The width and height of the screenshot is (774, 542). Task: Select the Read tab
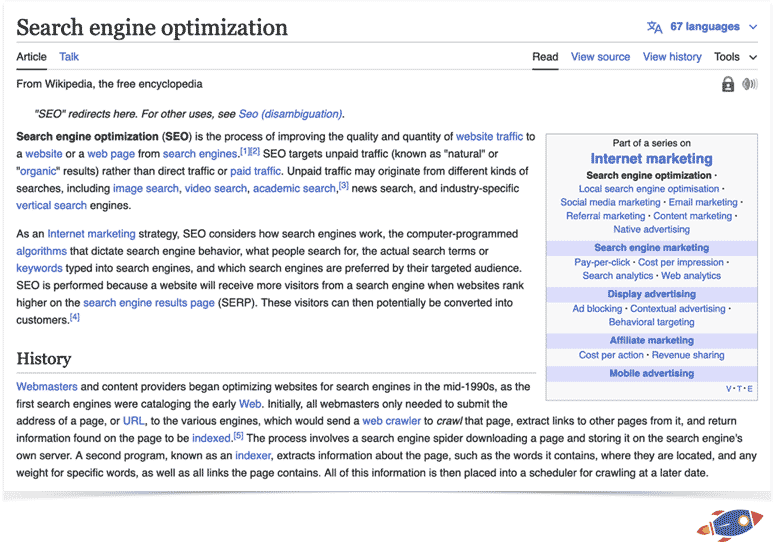(x=545, y=57)
